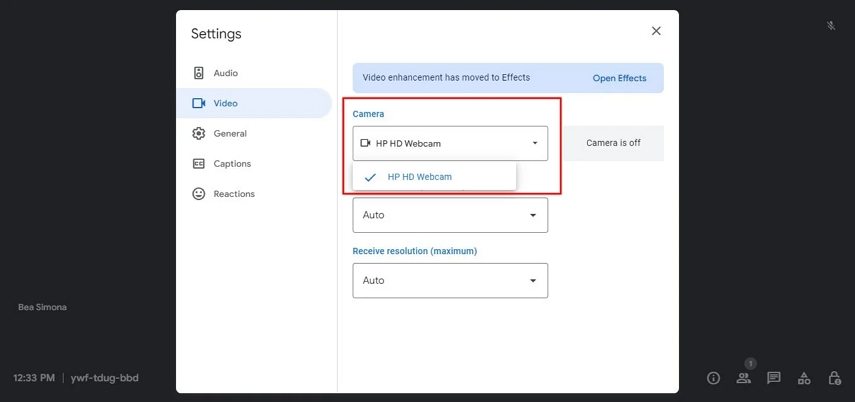Open the Auto dropdown below the camera list

(x=450, y=215)
